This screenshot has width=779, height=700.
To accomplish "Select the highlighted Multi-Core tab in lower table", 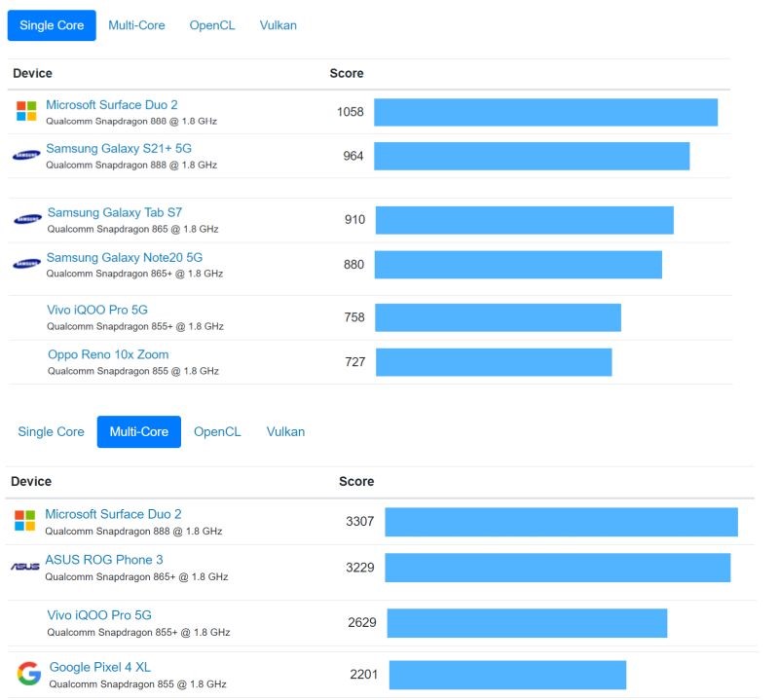I will pyautogui.click(x=139, y=431).
